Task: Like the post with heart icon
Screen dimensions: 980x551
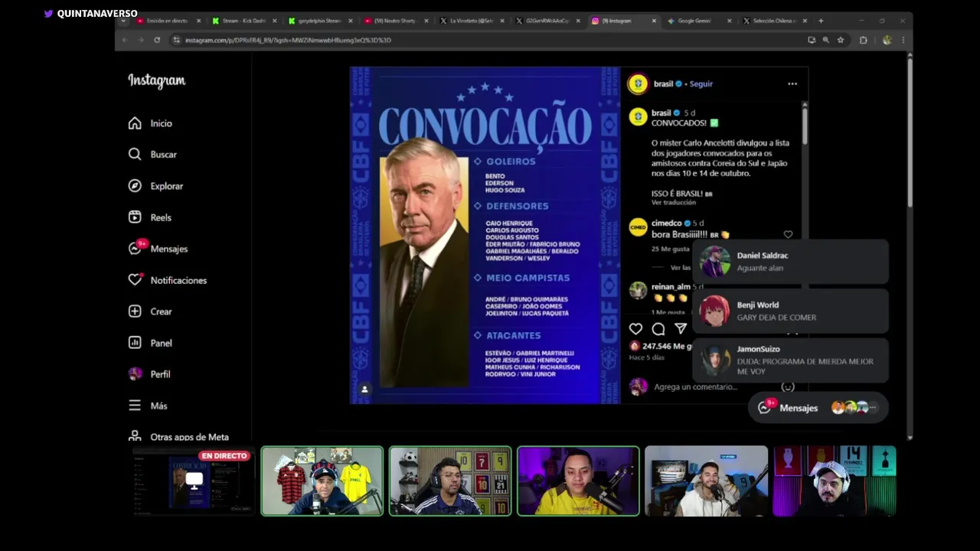Action: (635, 328)
